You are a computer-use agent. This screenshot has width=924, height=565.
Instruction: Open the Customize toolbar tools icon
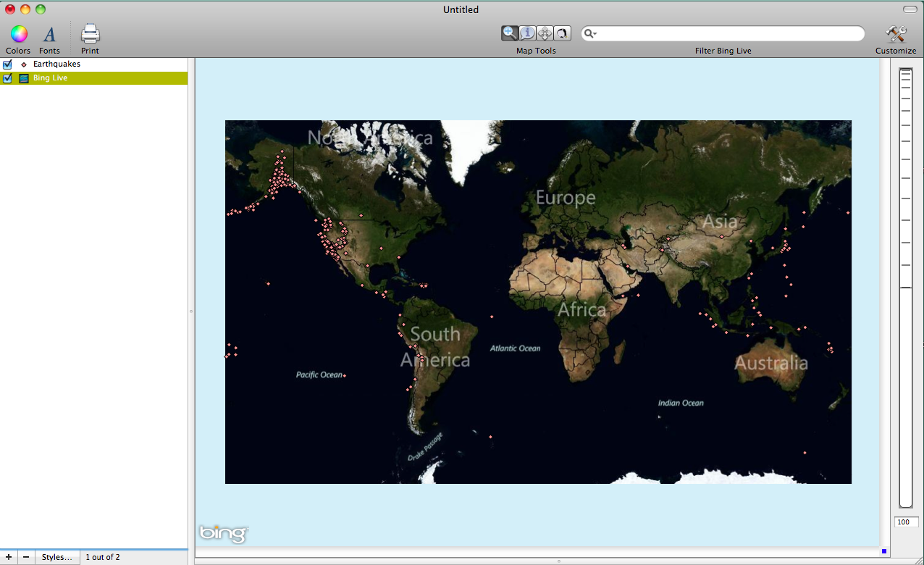[x=896, y=34]
